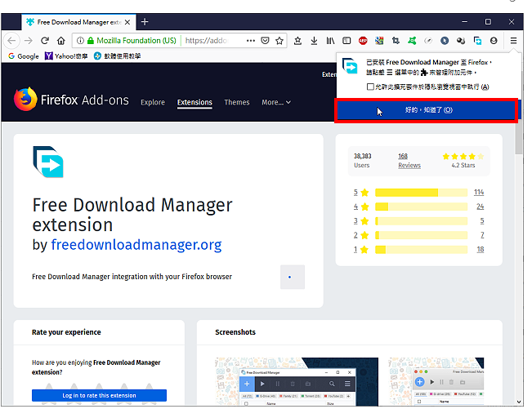Show site information icon in address bar
This screenshot has height=409, width=532.
click(x=80, y=41)
